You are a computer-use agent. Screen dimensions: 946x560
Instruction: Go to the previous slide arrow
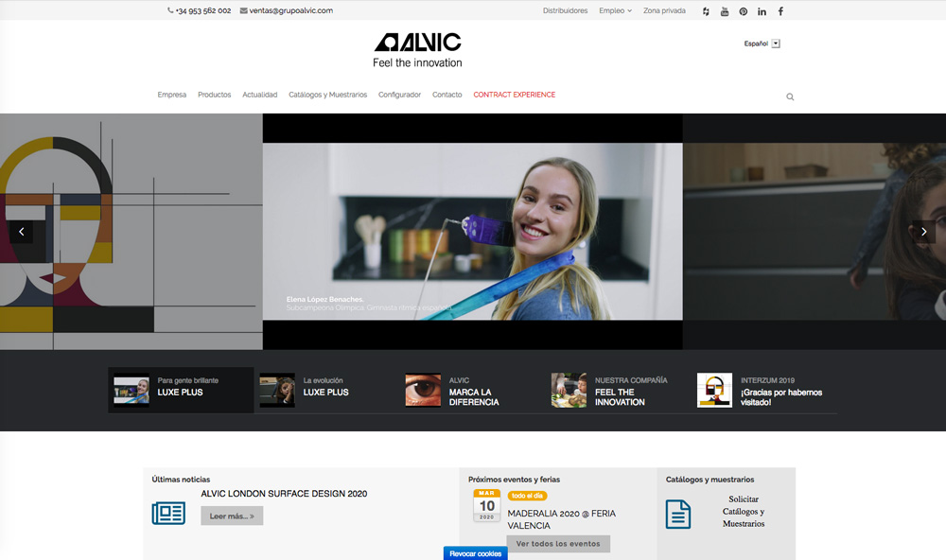pyautogui.click(x=21, y=232)
